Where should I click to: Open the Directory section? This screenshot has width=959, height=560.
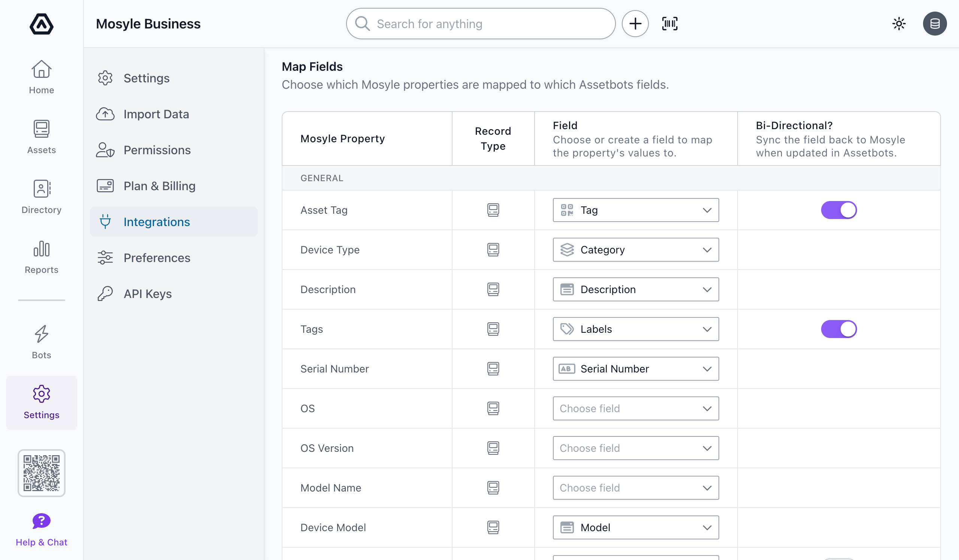coord(42,197)
